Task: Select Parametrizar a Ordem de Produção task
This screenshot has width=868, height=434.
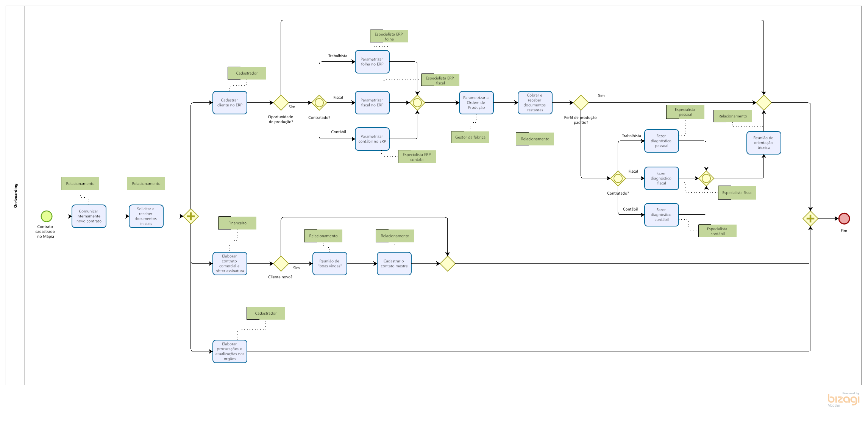Action: click(x=476, y=103)
